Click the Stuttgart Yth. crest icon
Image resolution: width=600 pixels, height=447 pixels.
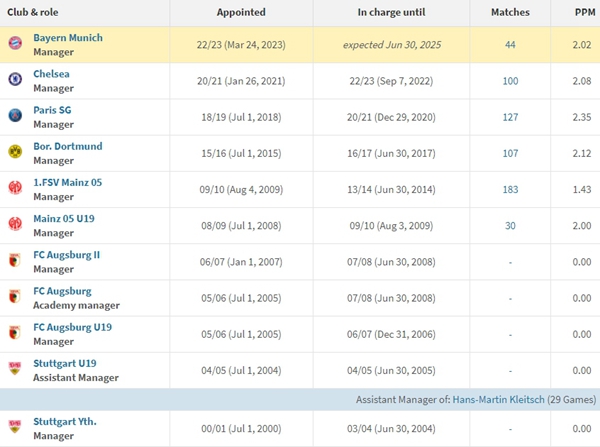point(15,426)
